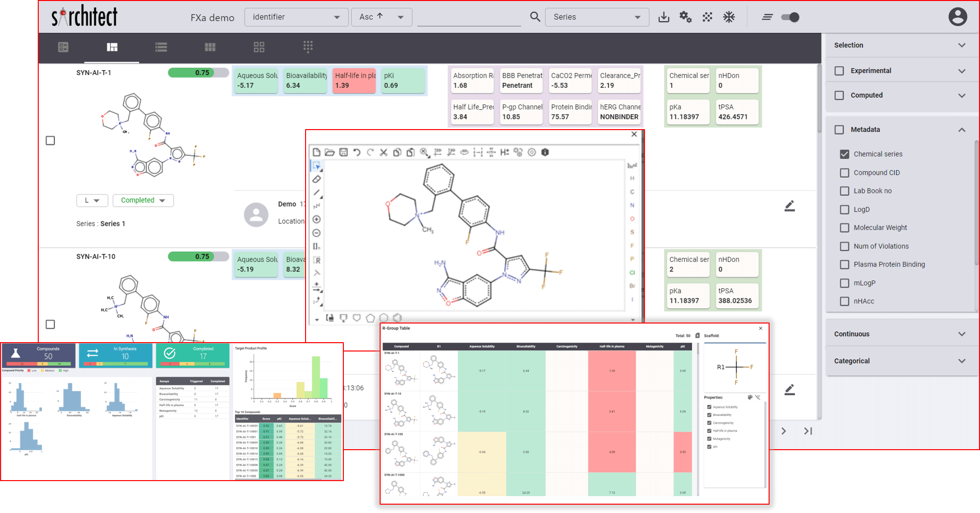
Task: Switch to the dotted grid view tab
Action: [x=308, y=47]
